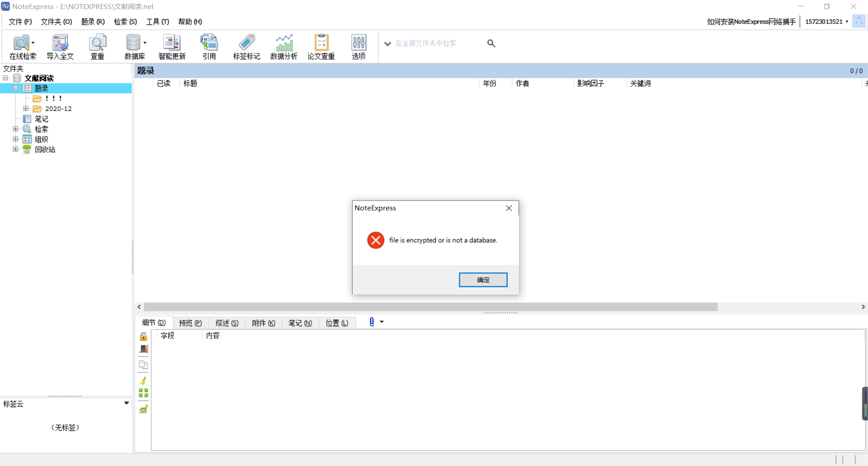The image size is (868, 466).
Task: Open 标签标记 tag marking tool
Action: [246, 47]
